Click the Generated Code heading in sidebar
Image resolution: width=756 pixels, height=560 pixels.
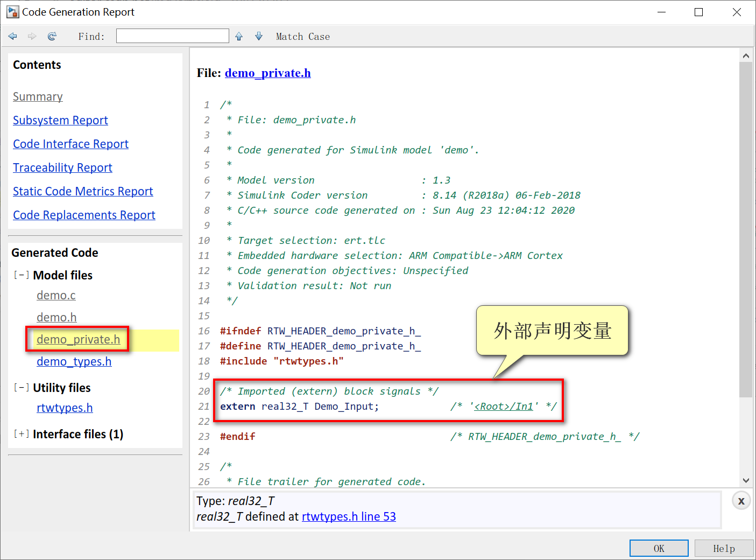(x=55, y=253)
